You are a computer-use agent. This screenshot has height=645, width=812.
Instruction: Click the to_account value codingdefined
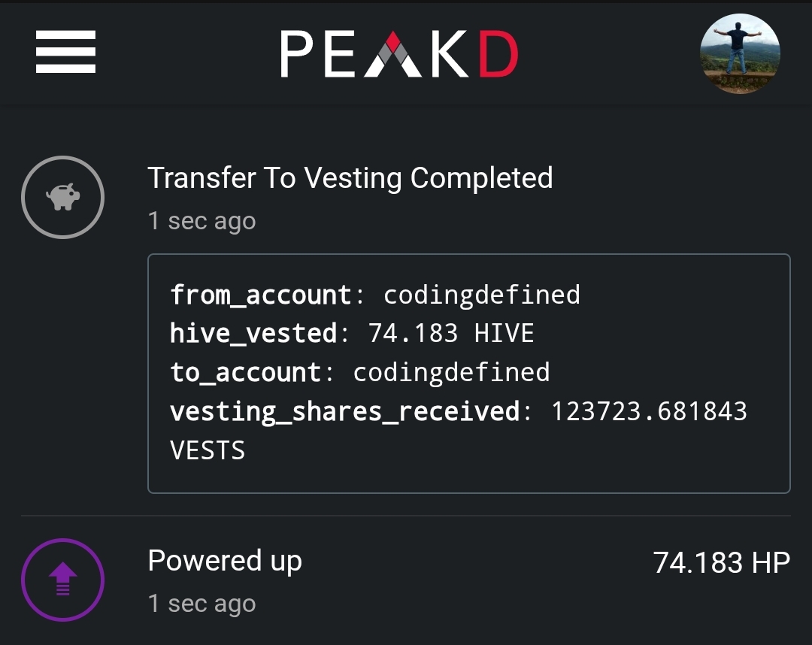(x=451, y=373)
